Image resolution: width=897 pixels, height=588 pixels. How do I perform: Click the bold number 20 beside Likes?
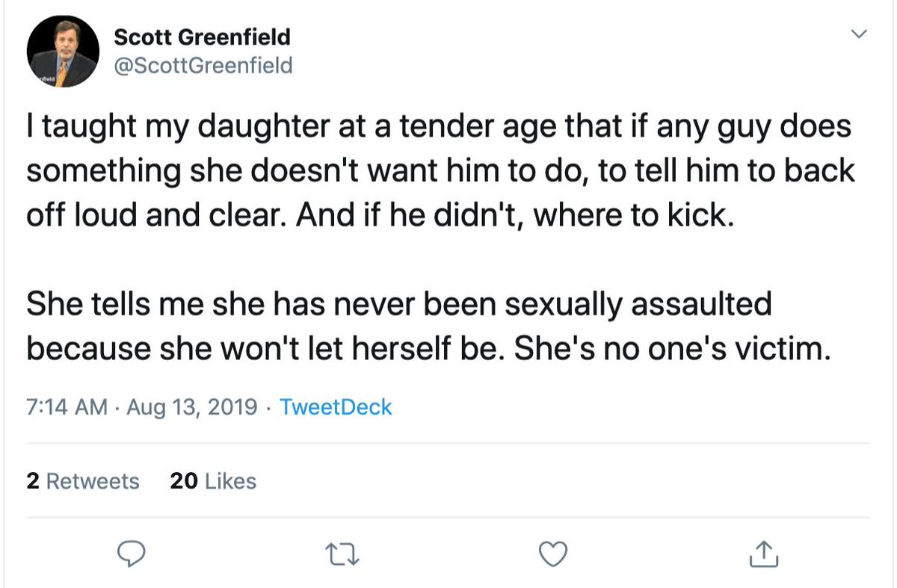coord(184,481)
